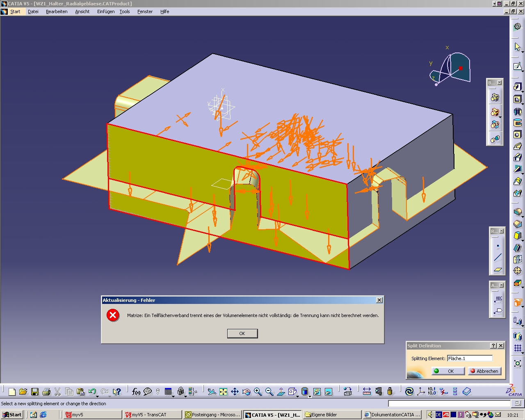Click the Edge Fillet icon
Viewport: 525px width, 420px height.
pos(518,212)
